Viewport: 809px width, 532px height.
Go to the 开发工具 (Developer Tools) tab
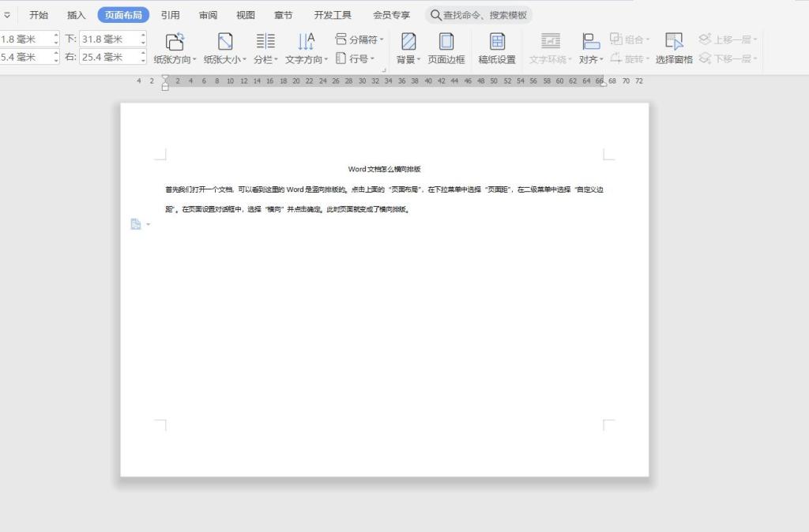pyautogui.click(x=333, y=15)
